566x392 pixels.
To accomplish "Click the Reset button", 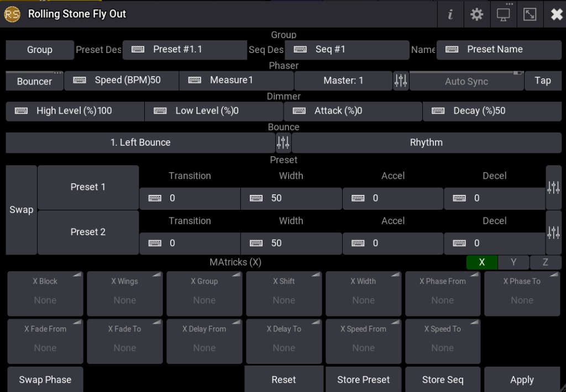I will (284, 379).
